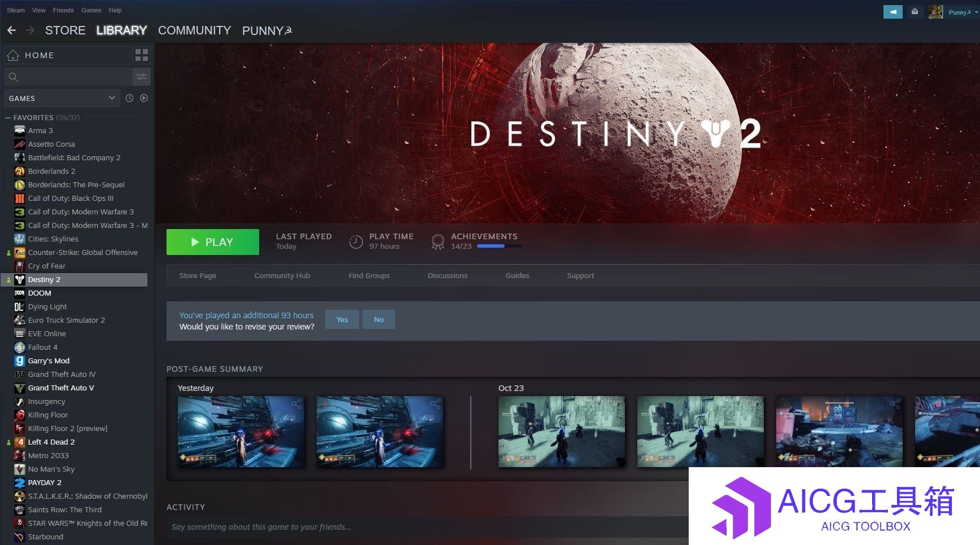Share the first Yesterday screenshot
980x545 pixels.
pyautogui.click(x=296, y=403)
